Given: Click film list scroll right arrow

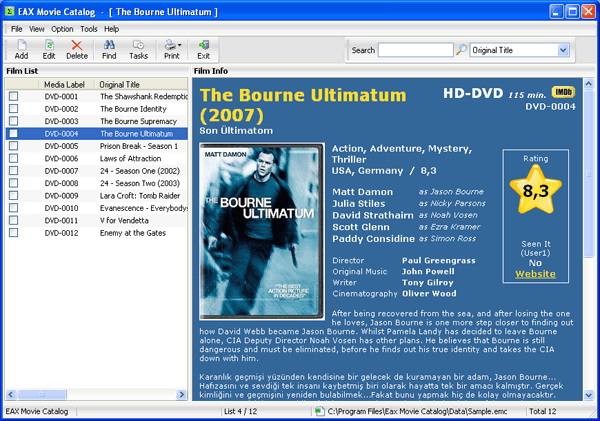Looking at the screenshot, I should pyautogui.click(x=181, y=394).
